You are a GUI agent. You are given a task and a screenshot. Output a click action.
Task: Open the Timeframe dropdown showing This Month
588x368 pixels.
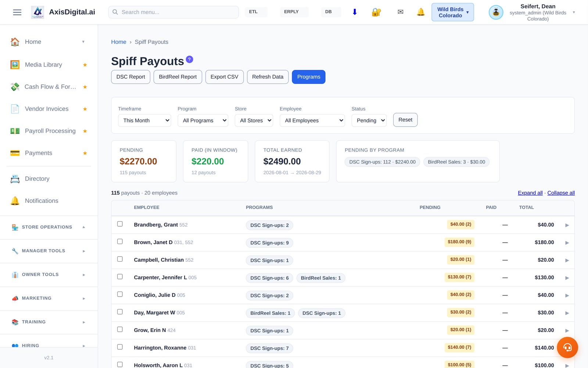pyautogui.click(x=144, y=120)
